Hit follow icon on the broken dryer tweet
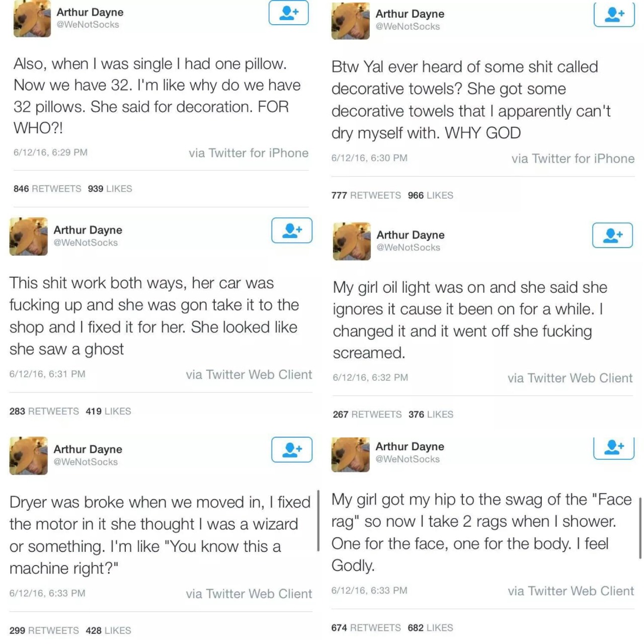This screenshot has width=644, height=644. tap(292, 449)
